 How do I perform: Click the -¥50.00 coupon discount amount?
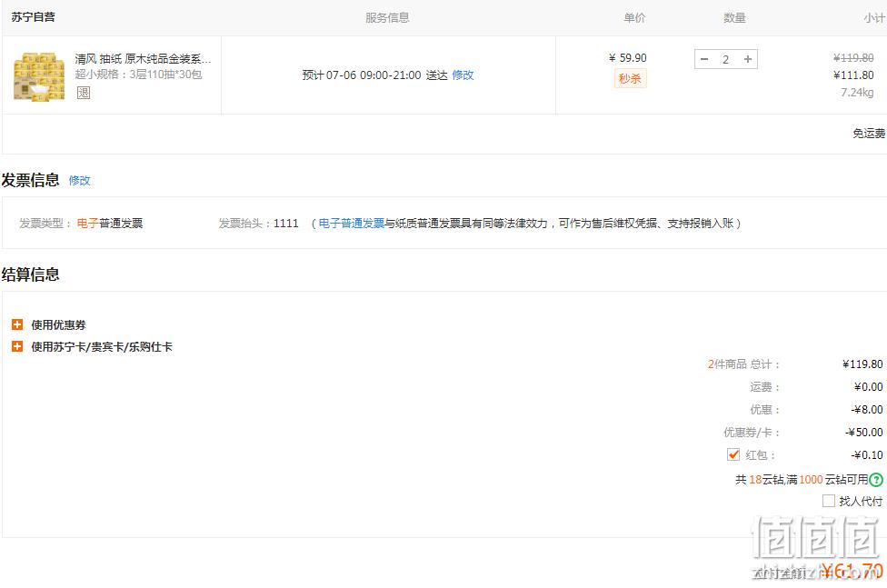point(863,433)
